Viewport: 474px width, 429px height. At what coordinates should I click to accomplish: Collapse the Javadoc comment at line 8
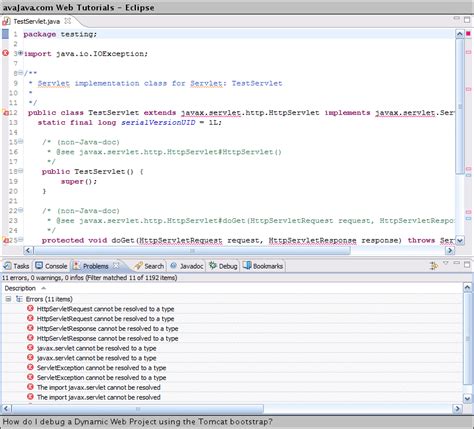[21, 72]
